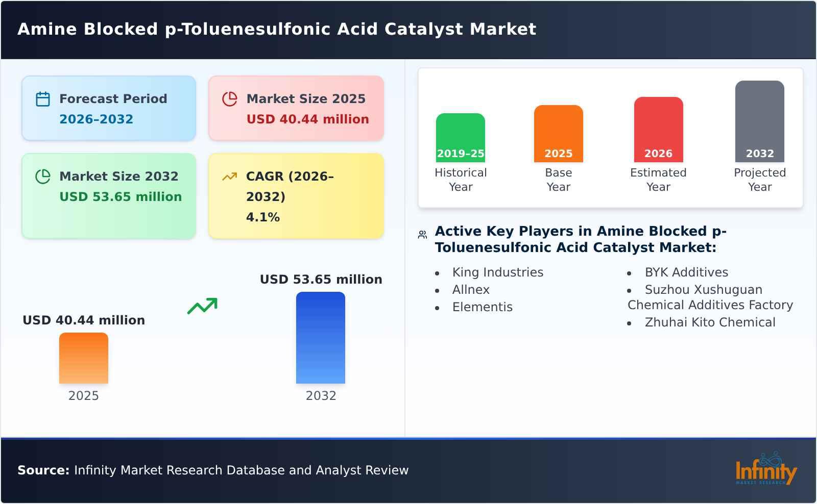817x504 pixels.
Task: Toggle the orange Base Year bar
Action: click(558, 133)
